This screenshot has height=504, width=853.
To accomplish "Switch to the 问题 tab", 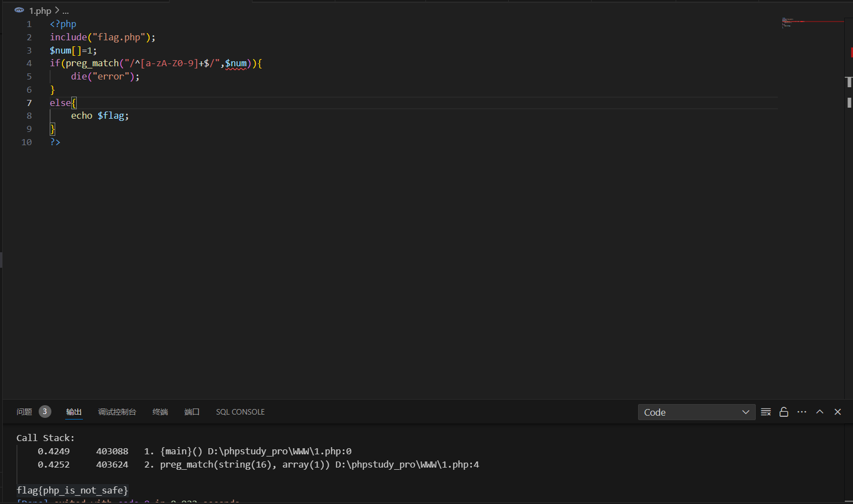I will [24, 412].
